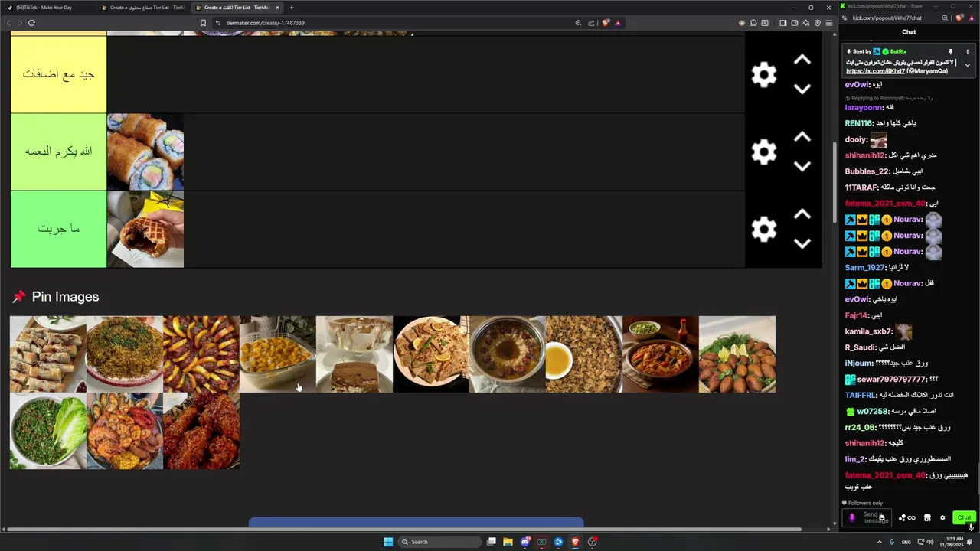Pick the peach slices dessert image
The height and width of the screenshot is (551, 980).
coord(201,354)
